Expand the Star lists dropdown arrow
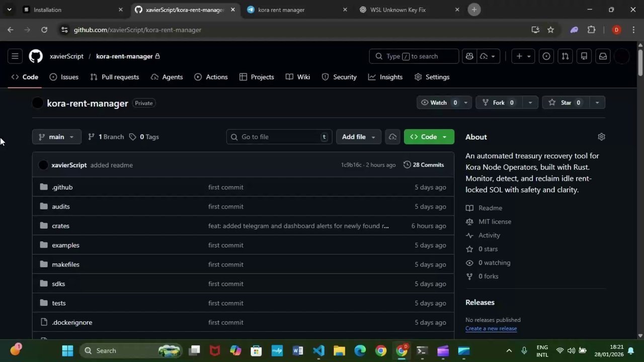644x362 pixels. pos(597,103)
